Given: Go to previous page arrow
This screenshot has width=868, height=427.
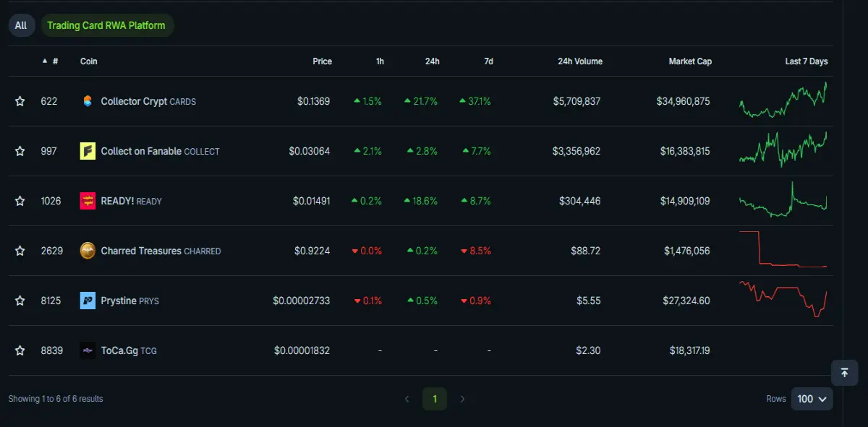Looking at the screenshot, I should (x=407, y=399).
